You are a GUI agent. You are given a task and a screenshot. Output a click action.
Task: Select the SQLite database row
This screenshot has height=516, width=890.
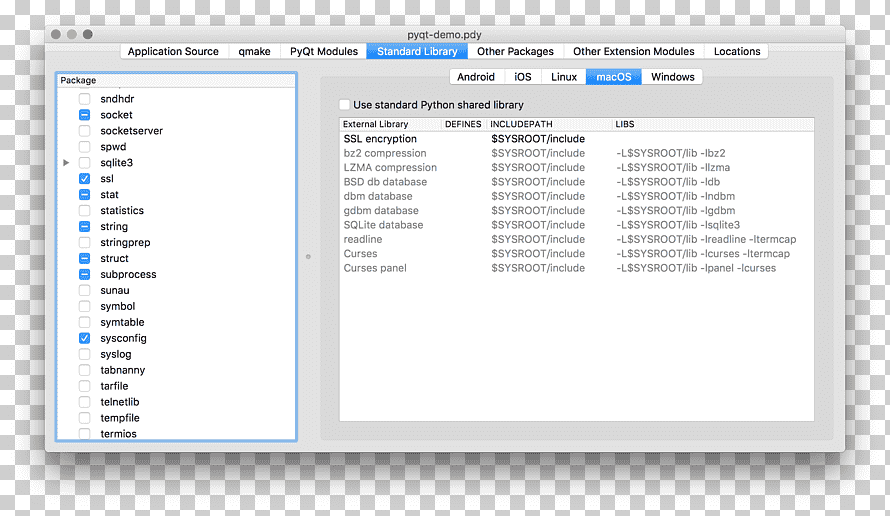(577, 225)
